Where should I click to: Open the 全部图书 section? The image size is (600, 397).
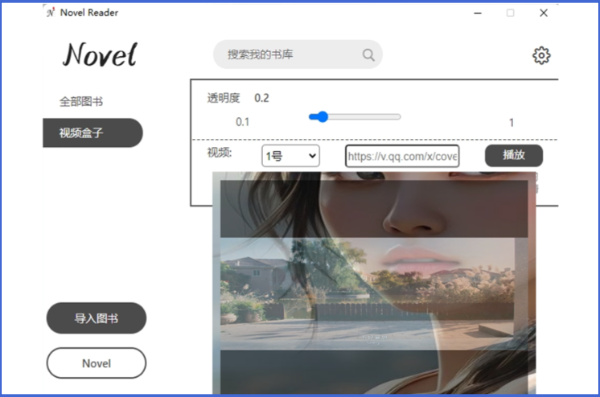[x=81, y=101]
